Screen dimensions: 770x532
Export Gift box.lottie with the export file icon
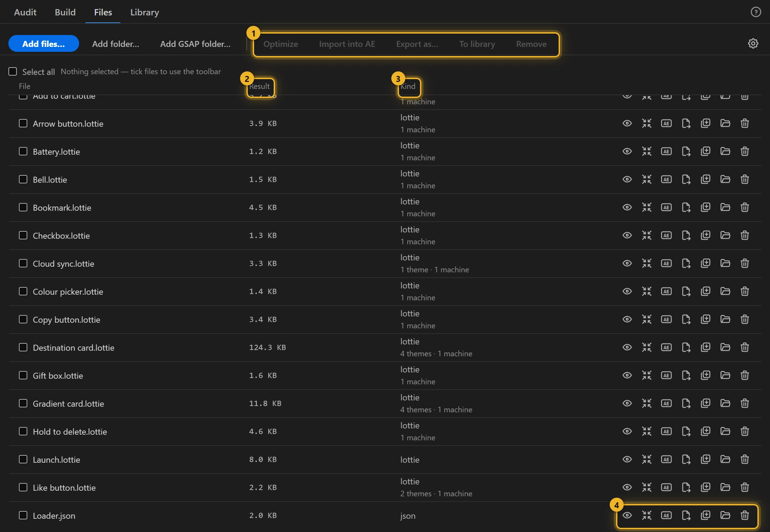point(686,375)
